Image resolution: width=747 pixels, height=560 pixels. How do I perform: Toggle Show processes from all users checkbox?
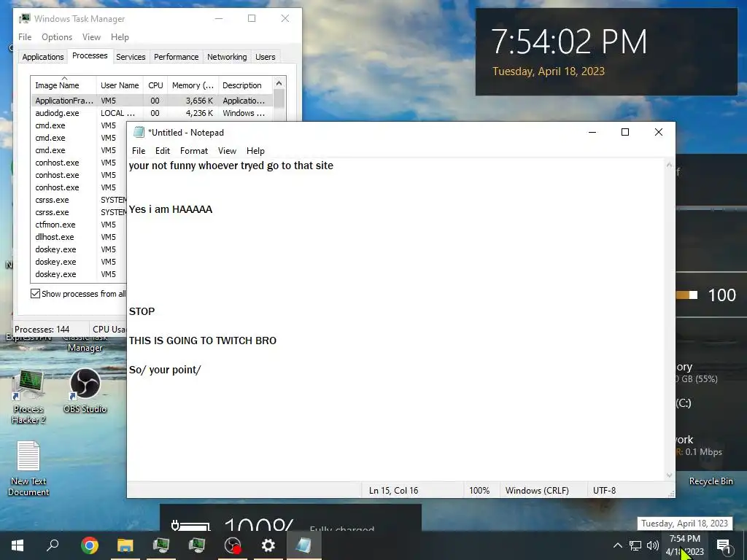click(35, 293)
